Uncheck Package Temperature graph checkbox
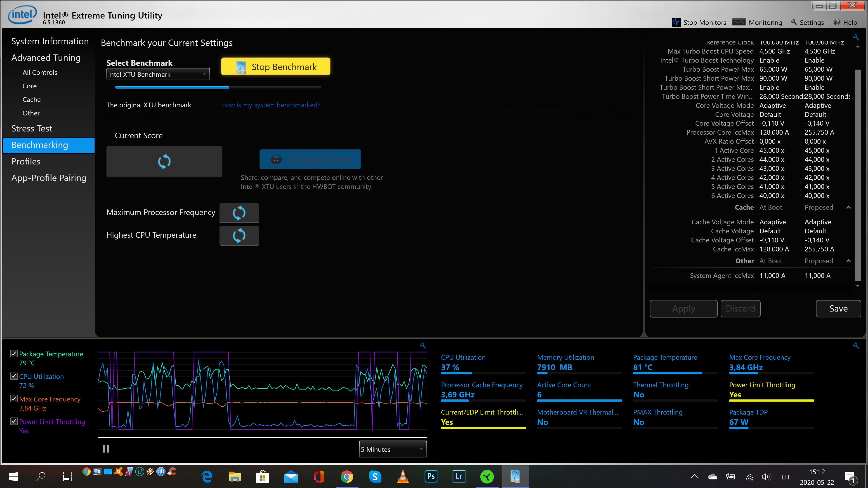The image size is (868, 488). coord(14,354)
